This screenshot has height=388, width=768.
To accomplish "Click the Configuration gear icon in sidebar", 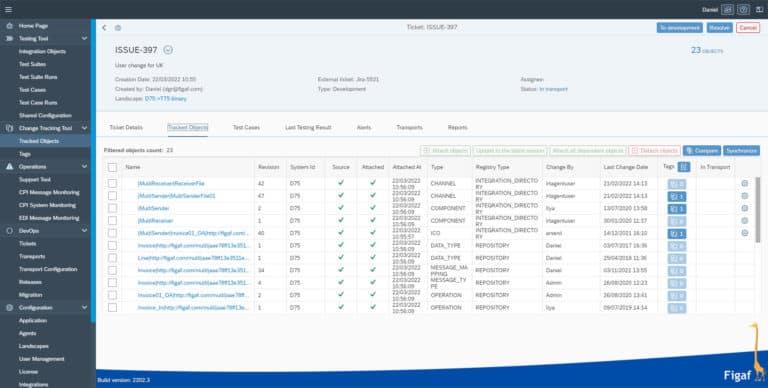I will [x=9, y=308].
